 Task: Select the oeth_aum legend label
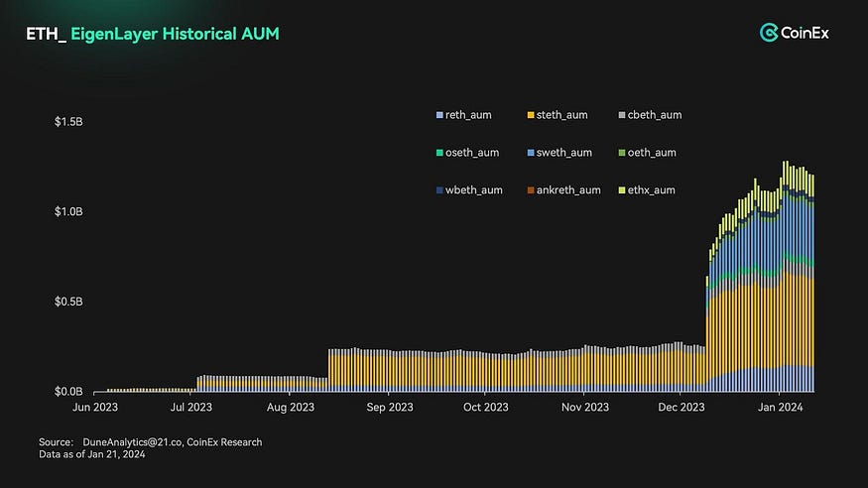652,153
